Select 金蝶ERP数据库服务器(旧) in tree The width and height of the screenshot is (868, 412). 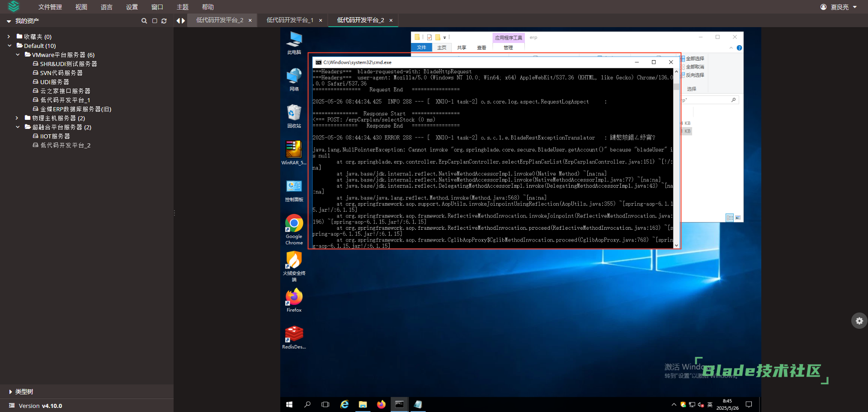(75, 109)
